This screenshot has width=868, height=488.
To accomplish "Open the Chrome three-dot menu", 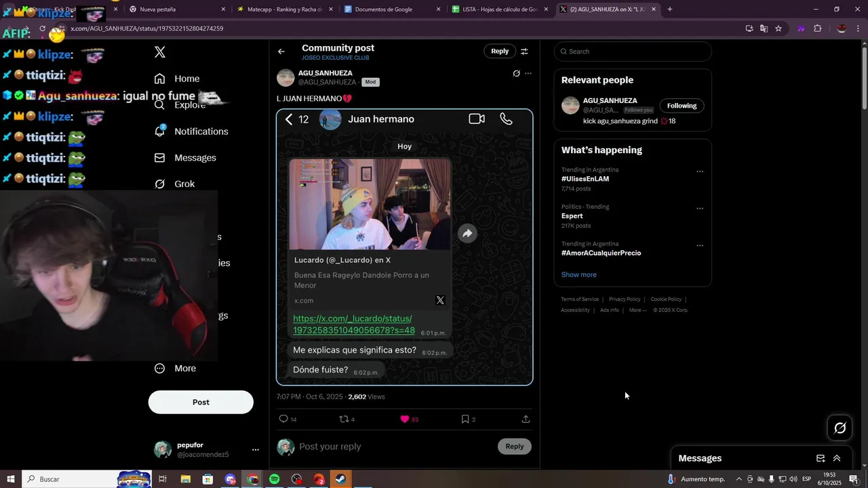I will click(x=857, y=28).
